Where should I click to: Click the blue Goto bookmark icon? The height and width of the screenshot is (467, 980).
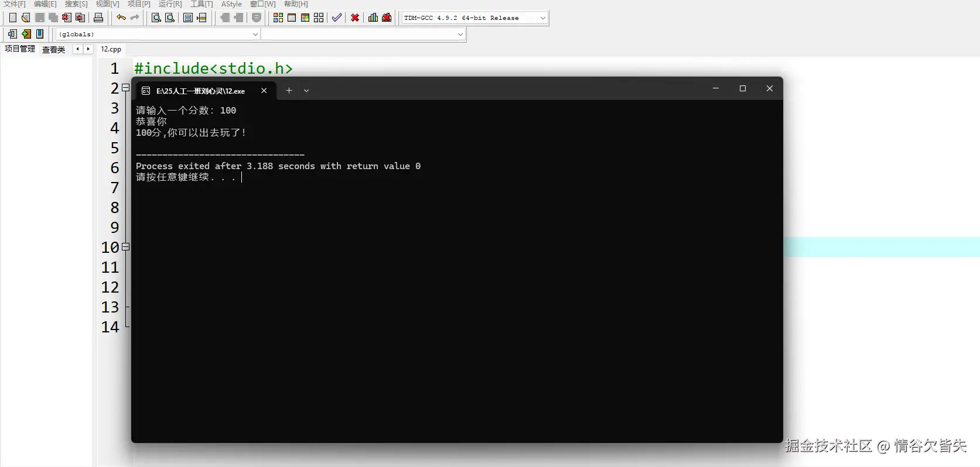40,34
